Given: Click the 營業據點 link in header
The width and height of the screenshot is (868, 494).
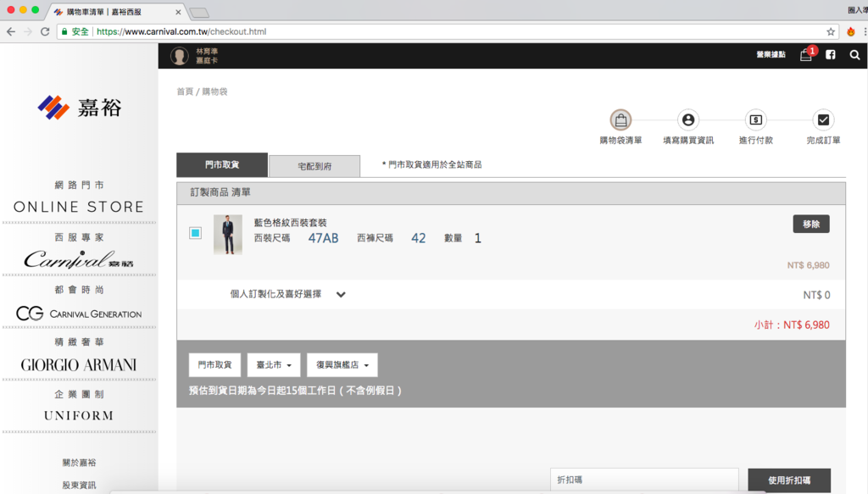Looking at the screenshot, I should click(x=771, y=55).
